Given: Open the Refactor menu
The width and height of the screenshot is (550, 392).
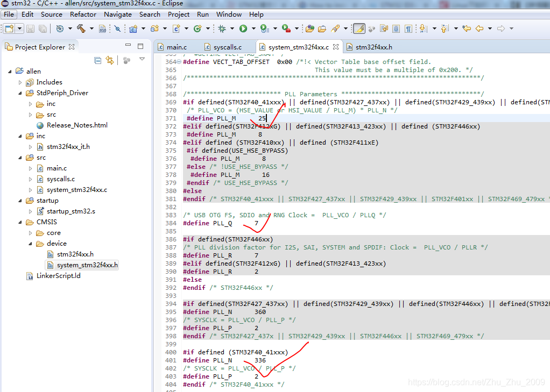Looking at the screenshot, I should tap(83, 15).
